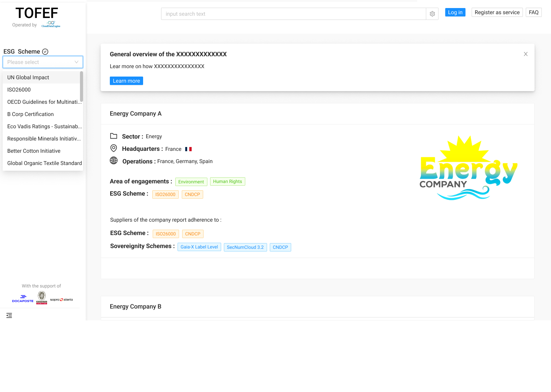The width and height of the screenshot is (551, 392).
Task: Collapse the sidebar with the menu-fold icon
Action: [9, 315]
